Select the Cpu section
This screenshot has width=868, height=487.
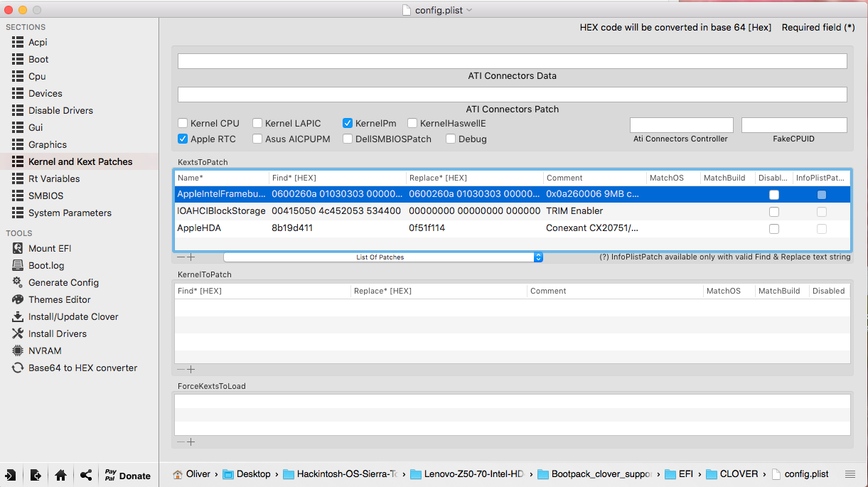pos(37,76)
